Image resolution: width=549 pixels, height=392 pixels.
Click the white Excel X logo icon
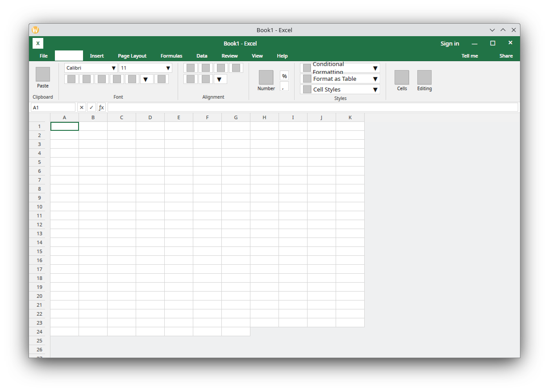[38, 43]
